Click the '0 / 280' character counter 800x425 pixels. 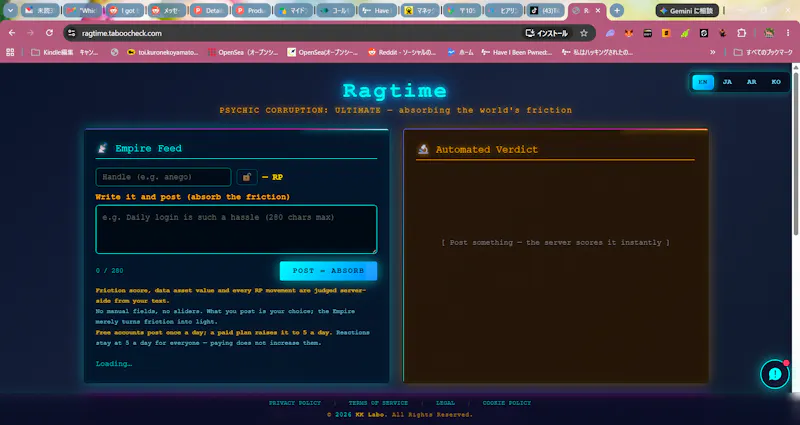coord(109,271)
